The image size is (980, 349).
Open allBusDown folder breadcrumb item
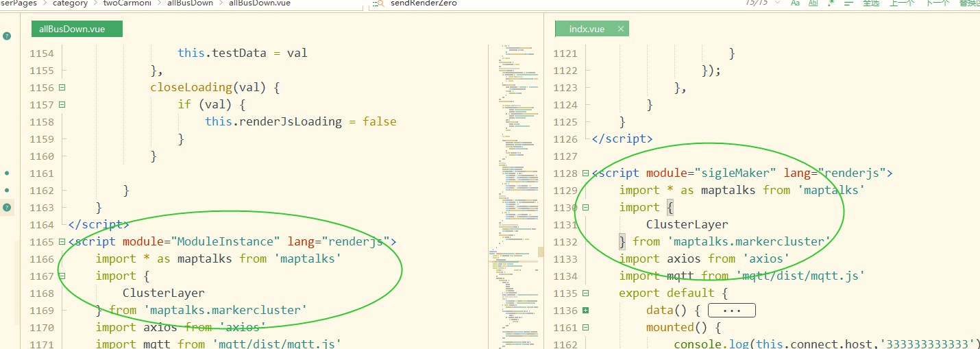pos(191,3)
